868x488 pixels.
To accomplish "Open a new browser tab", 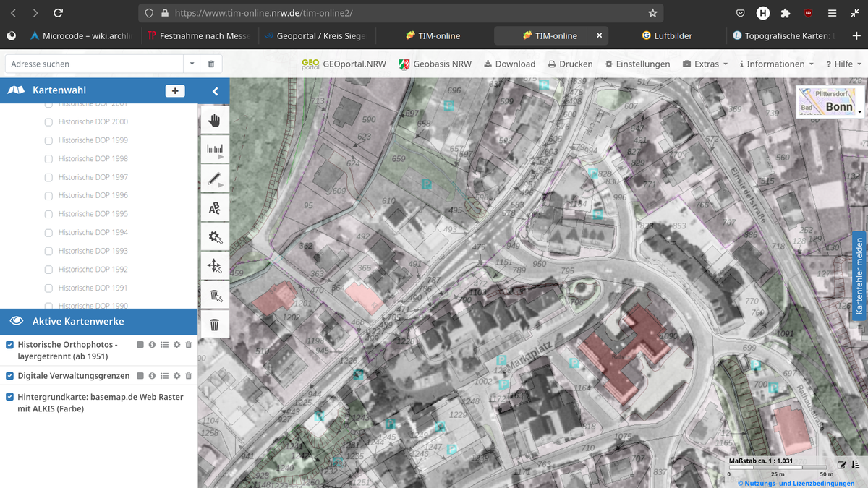I will 857,35.
